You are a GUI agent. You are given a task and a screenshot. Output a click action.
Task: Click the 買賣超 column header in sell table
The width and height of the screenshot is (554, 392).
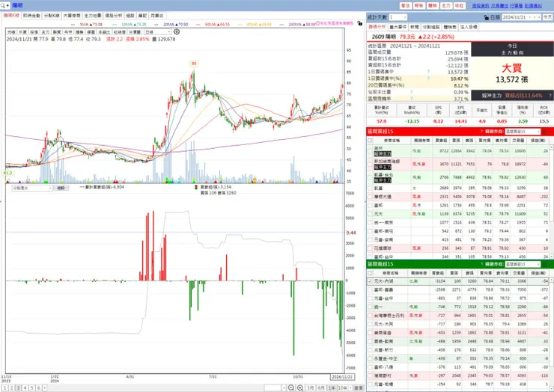(437, 273)
